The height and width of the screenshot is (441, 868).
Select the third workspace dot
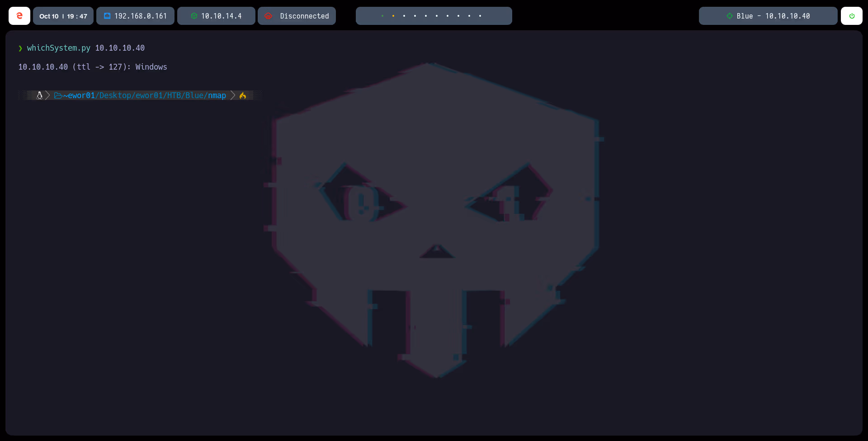pos(404,16)
